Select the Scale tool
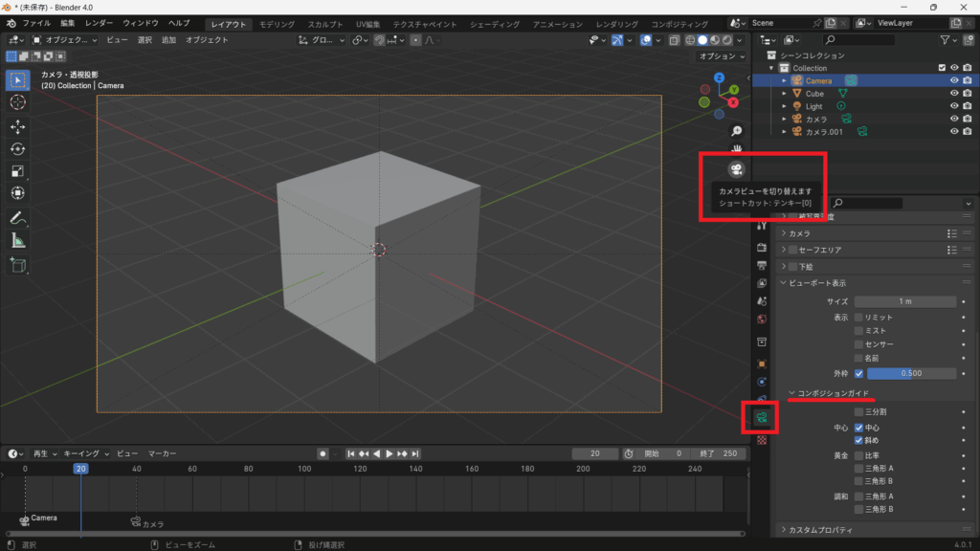Screen dimensions: 980x551 coord(18,172)
